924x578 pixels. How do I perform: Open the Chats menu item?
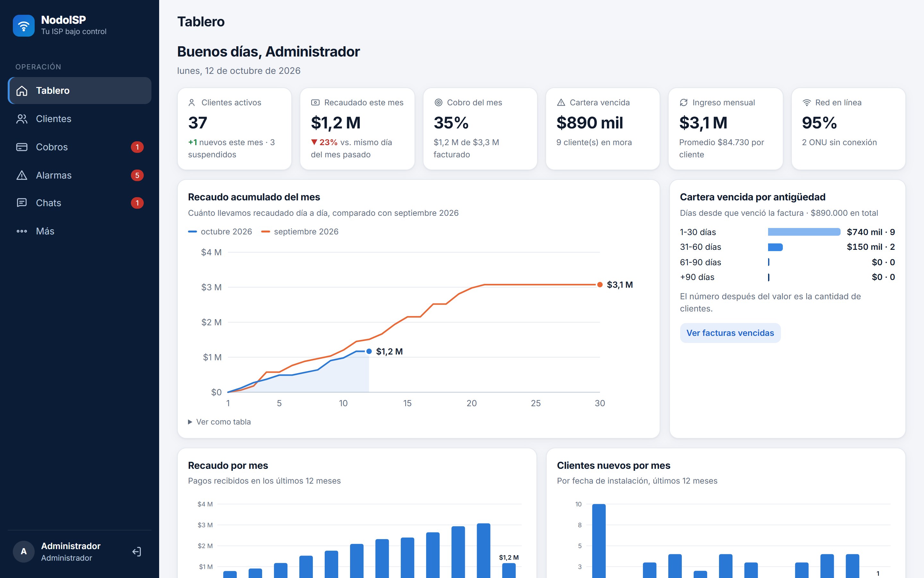pos(80,203)
